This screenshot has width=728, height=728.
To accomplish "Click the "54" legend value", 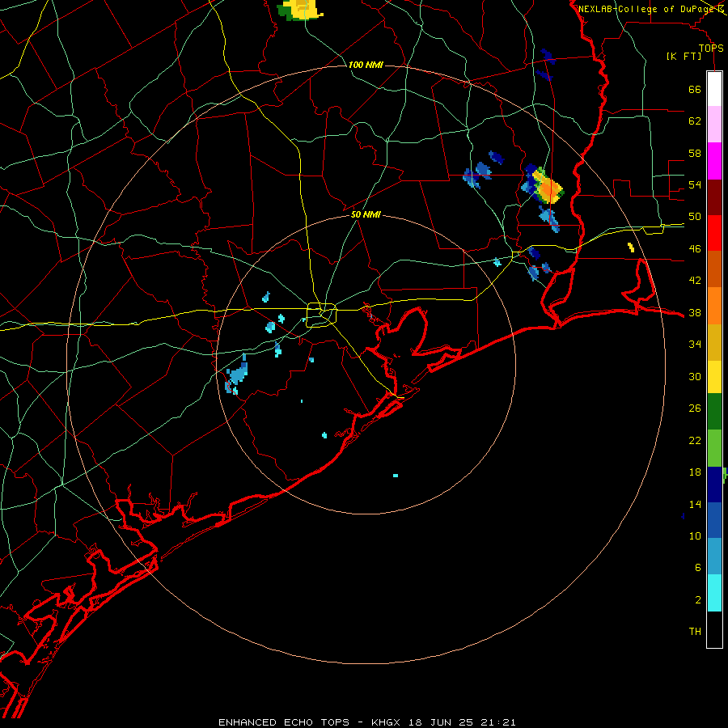I will pos(695,184).
